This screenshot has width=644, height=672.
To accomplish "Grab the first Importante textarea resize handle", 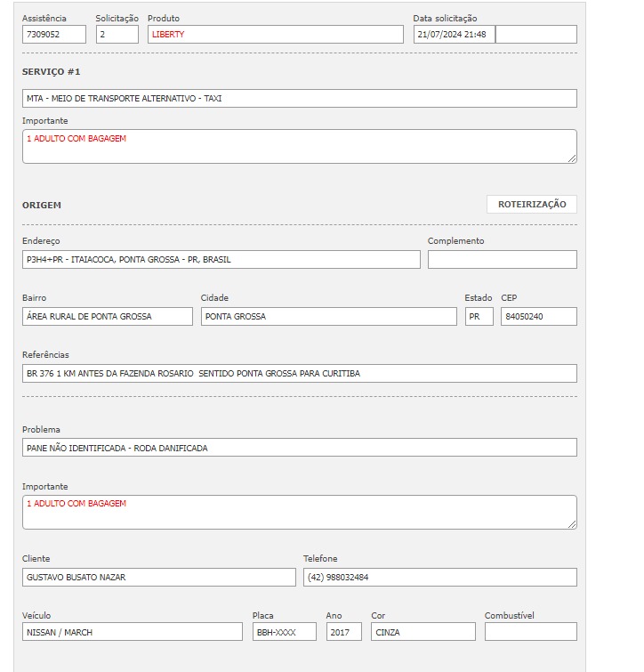I will [x=572, y=158].
